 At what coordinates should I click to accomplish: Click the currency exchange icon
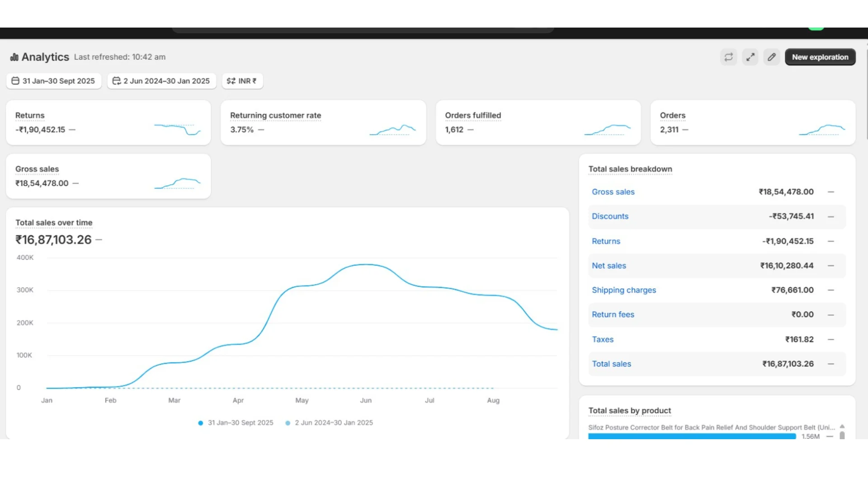(231, 81)
